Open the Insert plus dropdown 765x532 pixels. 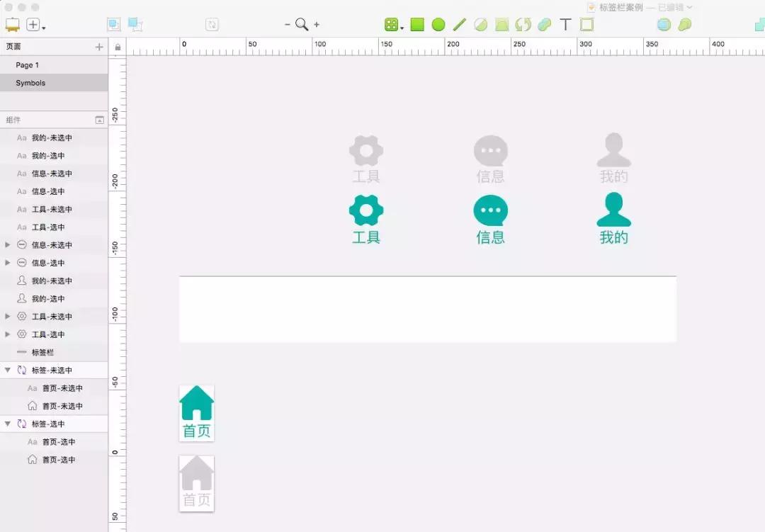35,25
